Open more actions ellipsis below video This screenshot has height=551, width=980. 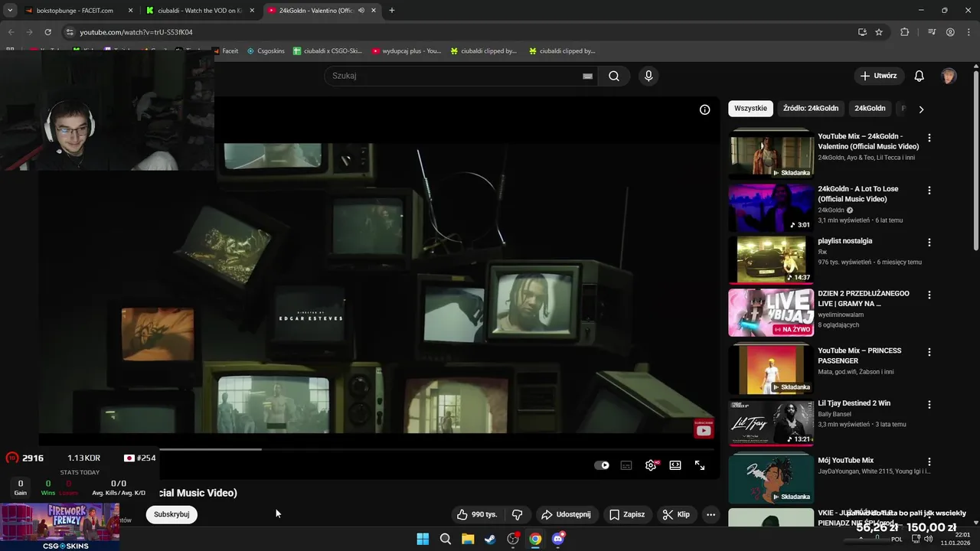click(x=710, y=514)
